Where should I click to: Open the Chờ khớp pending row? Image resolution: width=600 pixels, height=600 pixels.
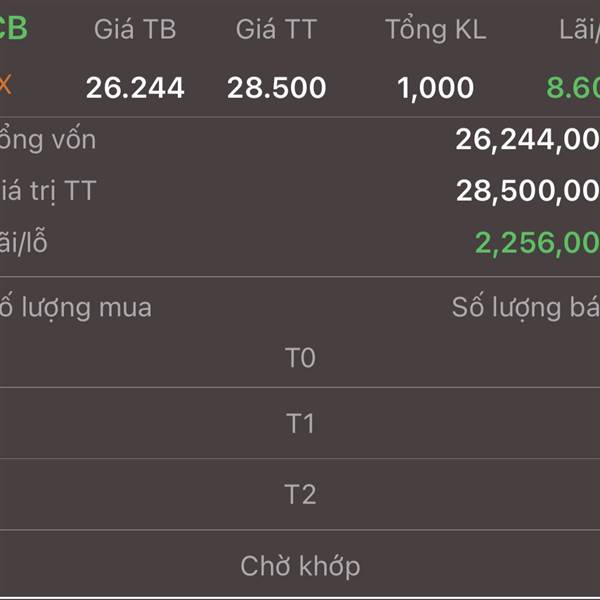pyautogui.click(x=300, y=566)
